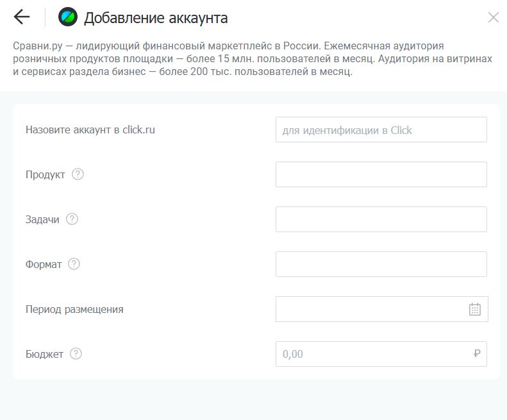Click the ruble sign in the budget field
Screen dimensions: 507x420
pos(477,354)
